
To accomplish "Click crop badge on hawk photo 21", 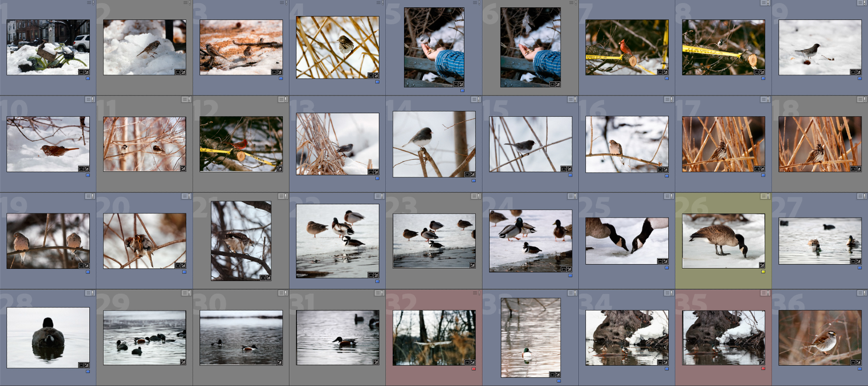I will click(263, 278).
